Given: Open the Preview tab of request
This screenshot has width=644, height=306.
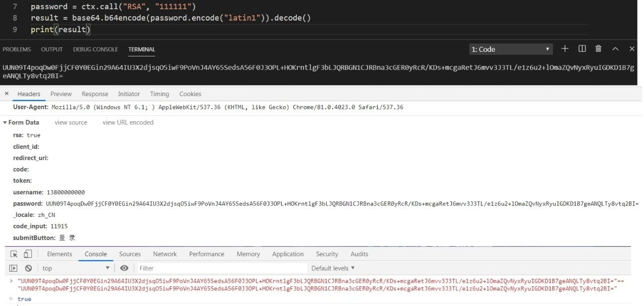Looking at the screenshot, I should click(x=61, y=94).
